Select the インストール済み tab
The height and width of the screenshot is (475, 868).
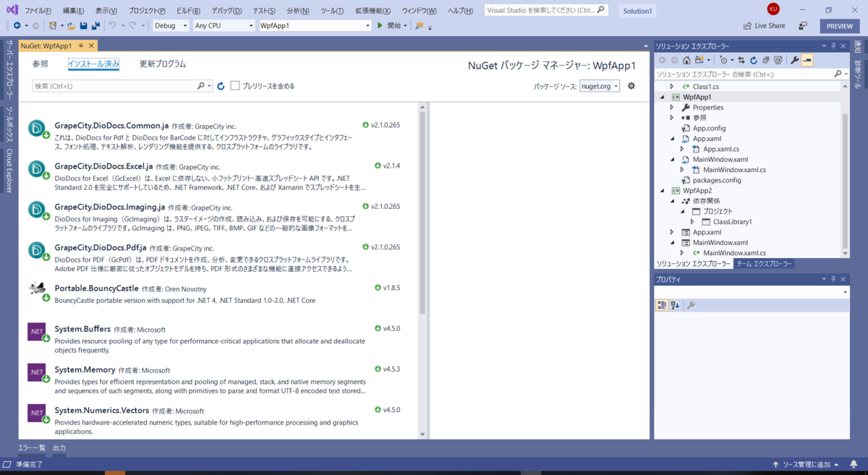click(x=94, y=64)
